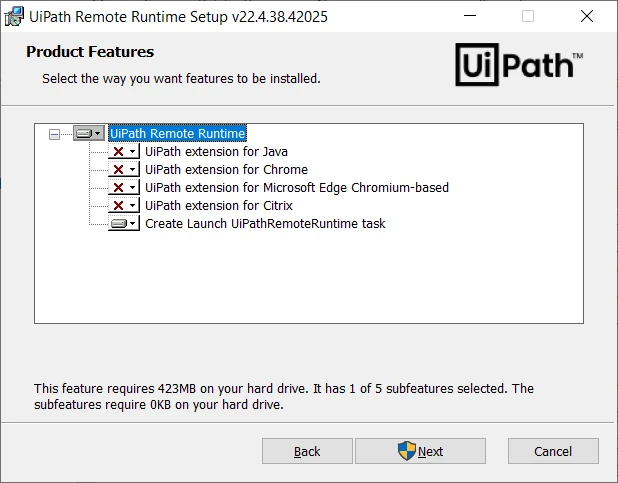The height and width of the screenshot is (483, 618).
Task: Cancel the UiPath setup
Action: (553, 451)
